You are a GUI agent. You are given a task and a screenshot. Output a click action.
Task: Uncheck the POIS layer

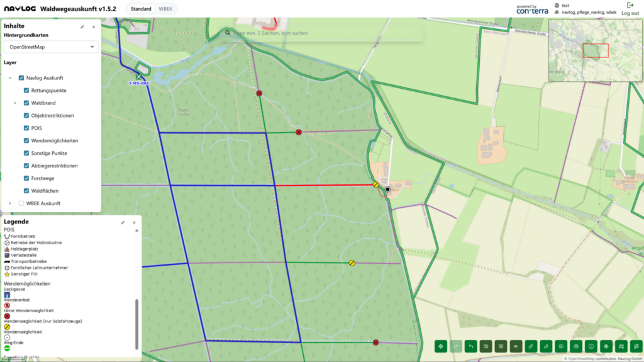click(26, 128)
